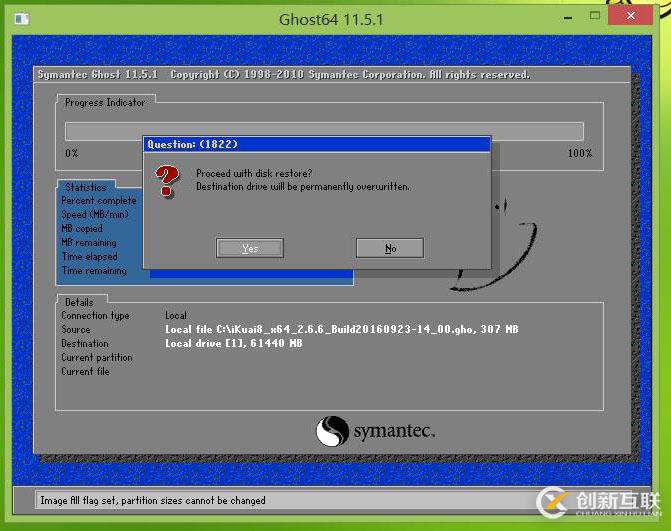Click the 'MB remaining' statistic label
This screenshot has width=671, height=531.
point(89,243)
